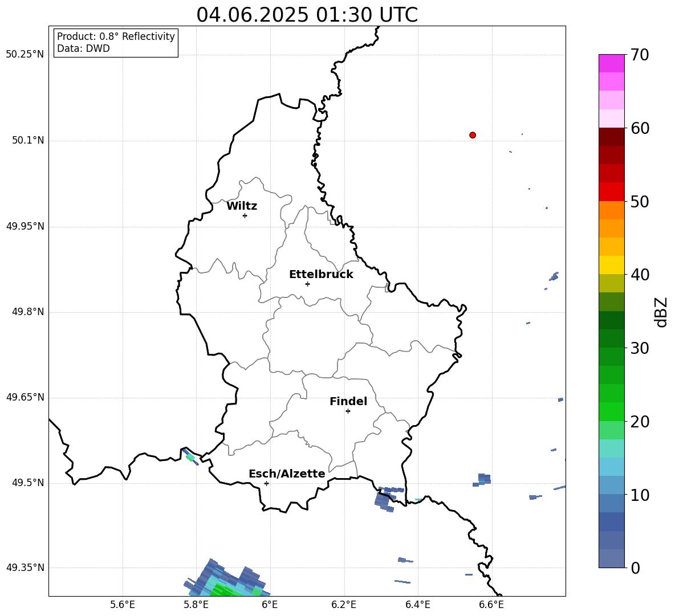Click the Findel station label

pyautogui.click(x=348, y=401)
